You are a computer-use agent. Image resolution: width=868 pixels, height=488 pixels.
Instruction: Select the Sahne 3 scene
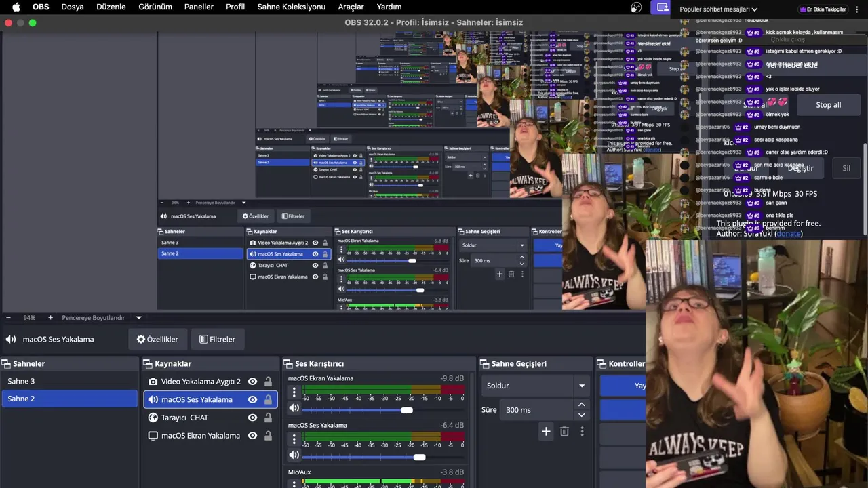click(69, 382)
